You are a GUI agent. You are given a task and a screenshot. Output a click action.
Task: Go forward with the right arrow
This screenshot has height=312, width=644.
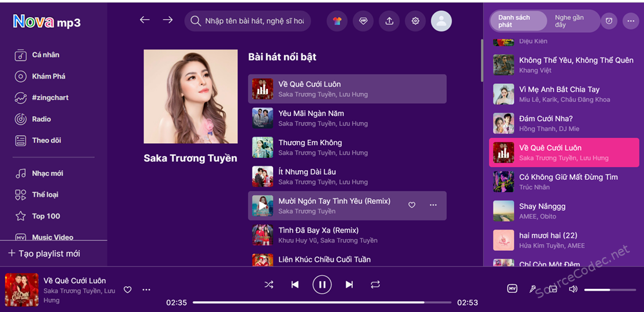[167, 20]
